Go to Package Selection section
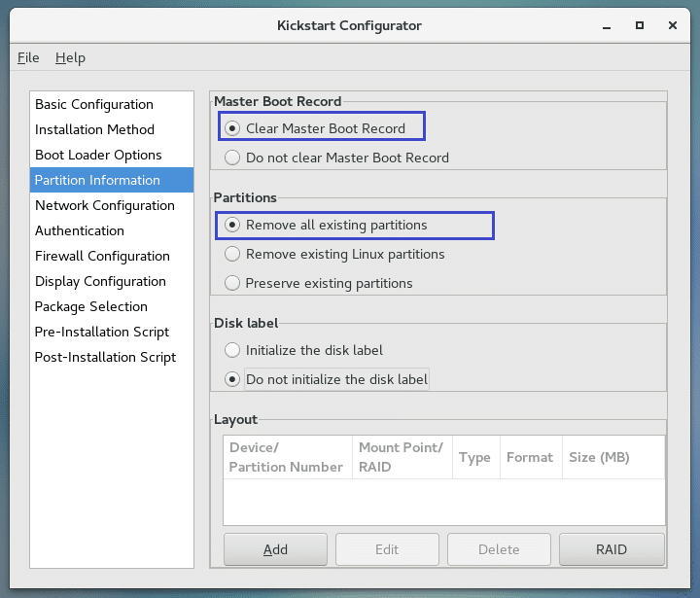 (91, 306)
